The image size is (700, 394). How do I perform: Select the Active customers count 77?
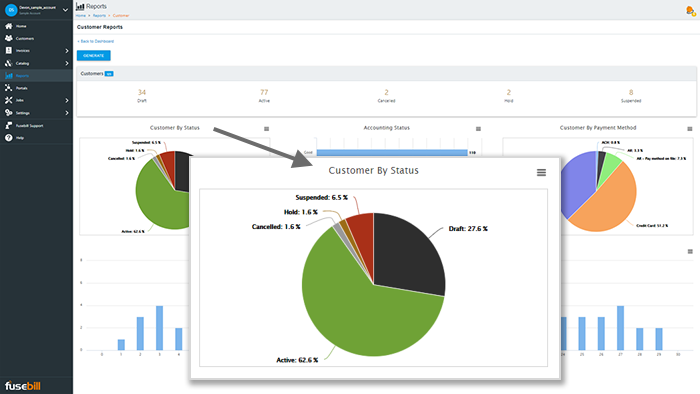[x=264, y=92]
